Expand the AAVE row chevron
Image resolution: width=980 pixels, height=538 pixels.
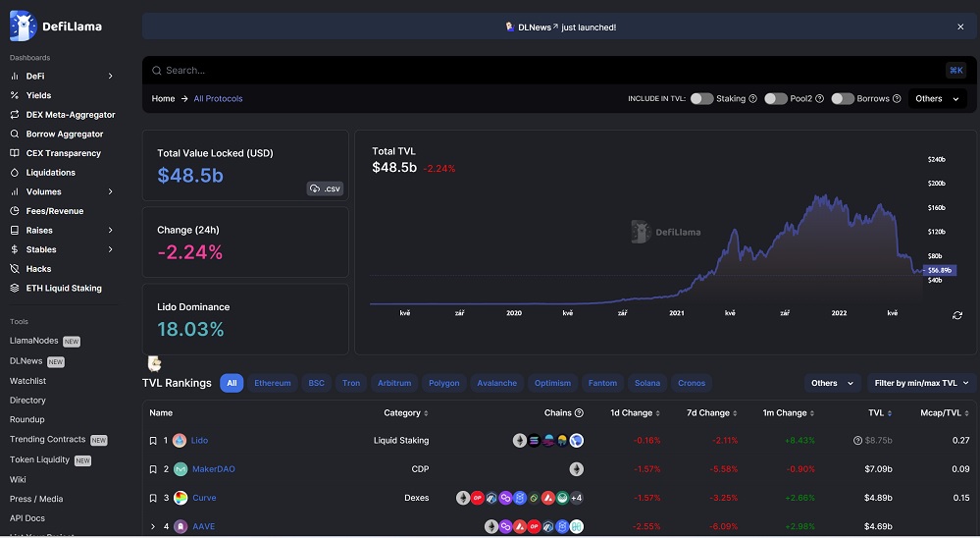(153, 527)
